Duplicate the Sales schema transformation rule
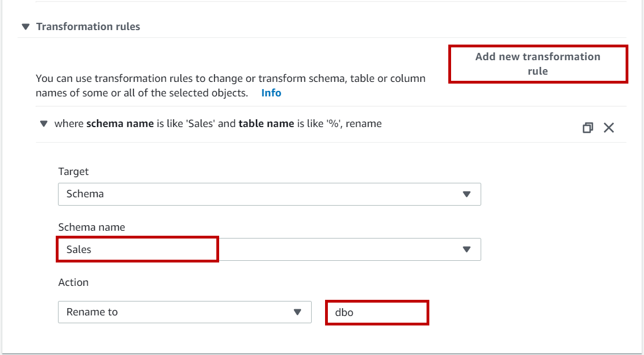The image size is (644, 355). tap(588, 128)
